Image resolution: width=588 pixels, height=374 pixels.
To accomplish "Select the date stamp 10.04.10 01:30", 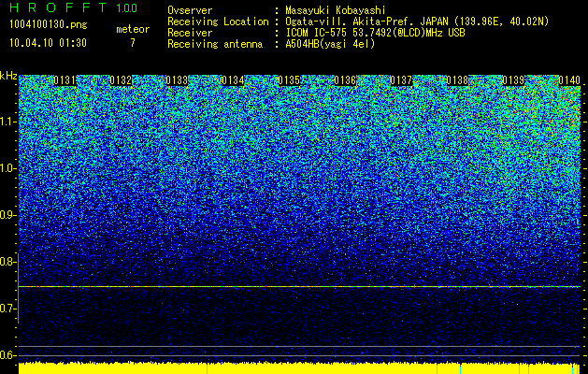I will coord(48,43).
